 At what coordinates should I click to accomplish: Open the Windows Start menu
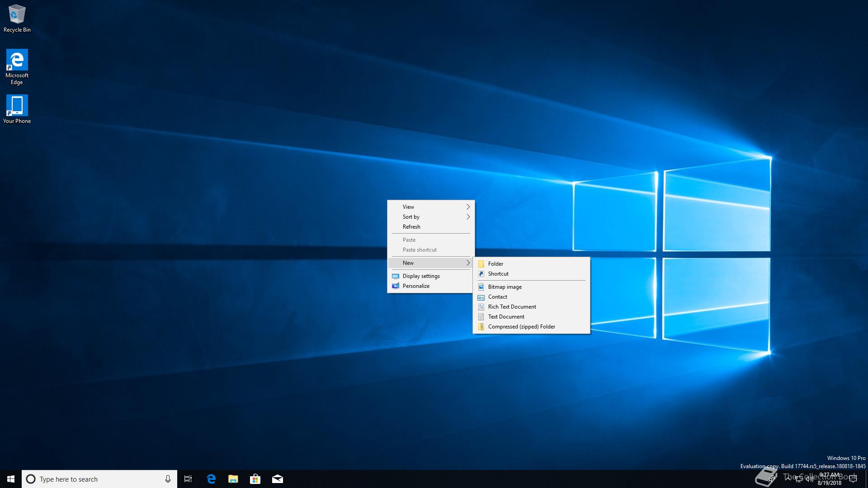(11, 479)
